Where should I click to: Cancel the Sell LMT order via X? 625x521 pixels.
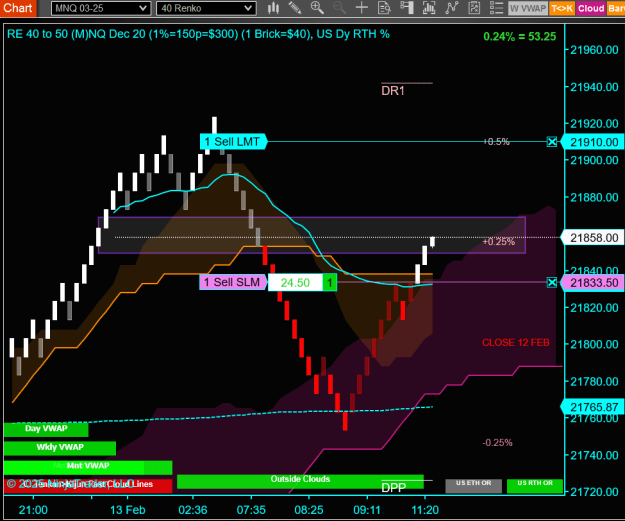pyautogui.click(x=552, y=142)
